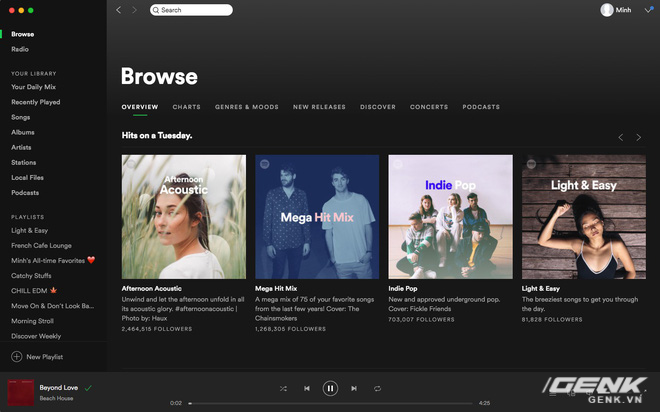660x412 pixels.
Task: Pause the current song
Action: tap(330, 388)
